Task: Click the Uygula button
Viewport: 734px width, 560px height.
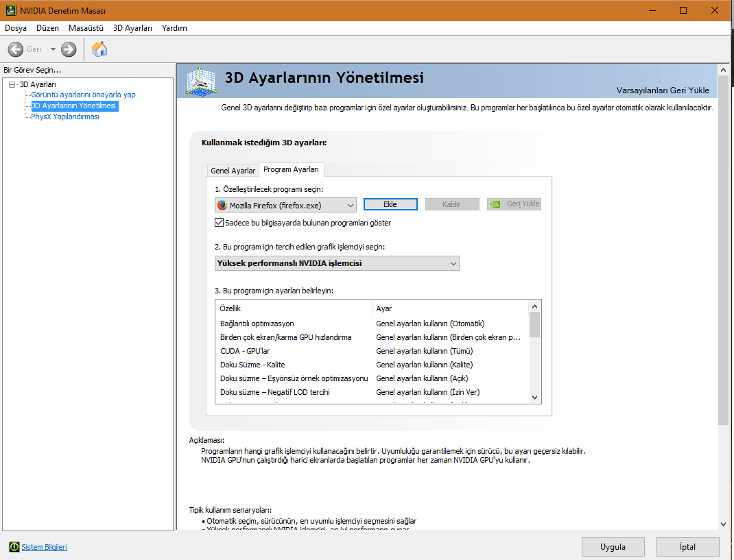Action: pyautogui.click(x=613, y=547)
